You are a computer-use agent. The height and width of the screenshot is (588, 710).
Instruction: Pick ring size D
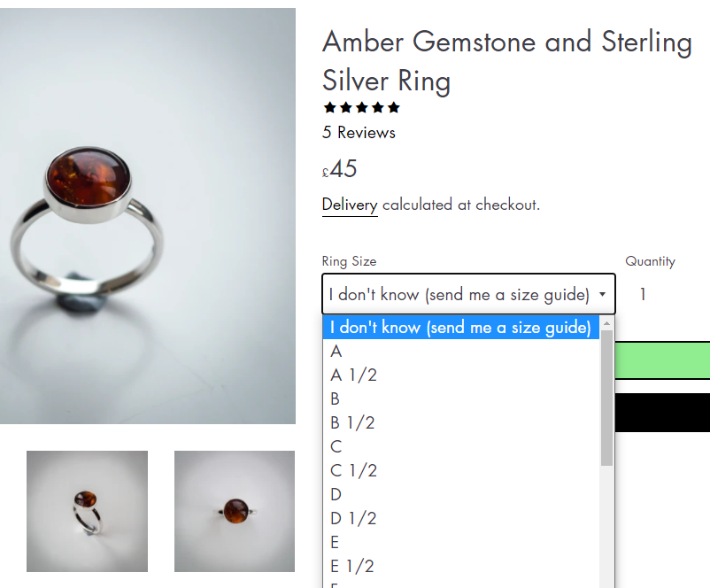click(x=336, y=495)
